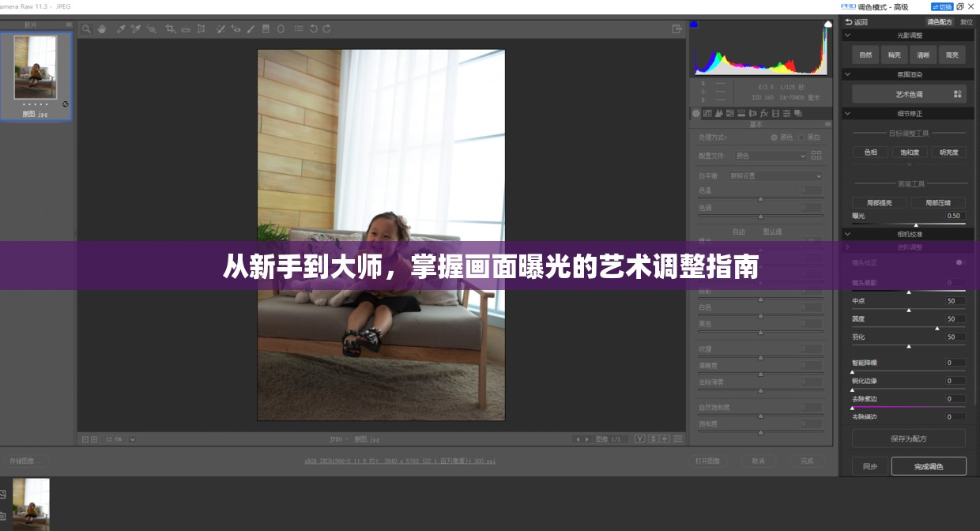Select the Spot Removal tool
Image resolution: width=980 pixels, height=531 pixels.
click(x=220, y=28)
